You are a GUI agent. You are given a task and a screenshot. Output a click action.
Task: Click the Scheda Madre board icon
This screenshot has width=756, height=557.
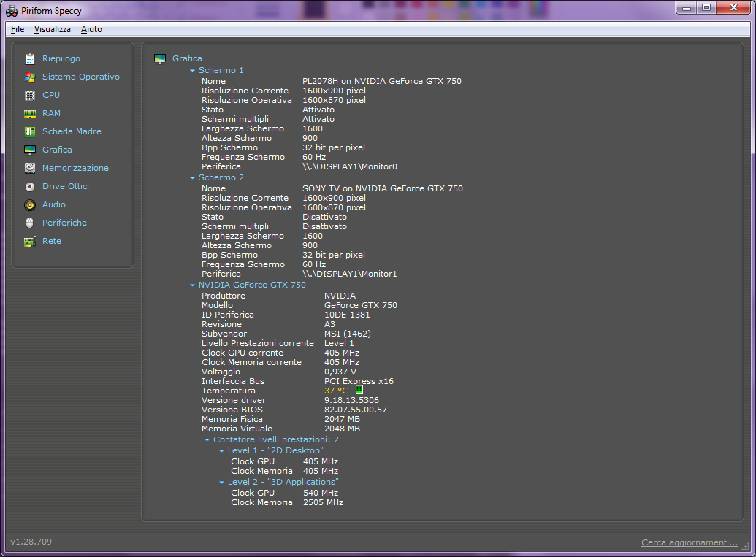30,131
